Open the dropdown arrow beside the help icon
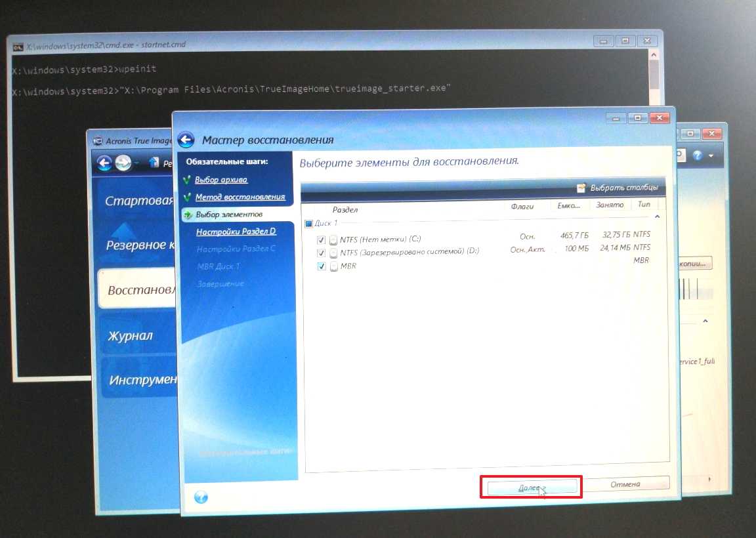Screen dimensions: 756x538 tap(711, 155)
